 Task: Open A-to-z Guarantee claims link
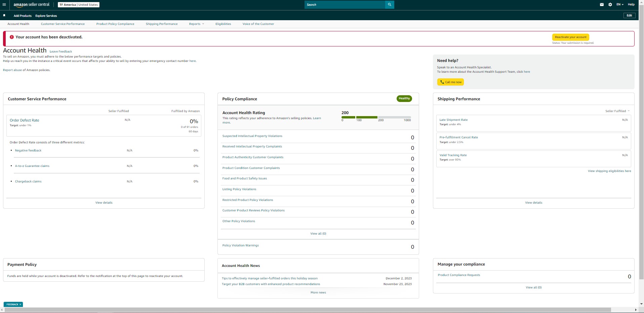[x=32, y=166]
